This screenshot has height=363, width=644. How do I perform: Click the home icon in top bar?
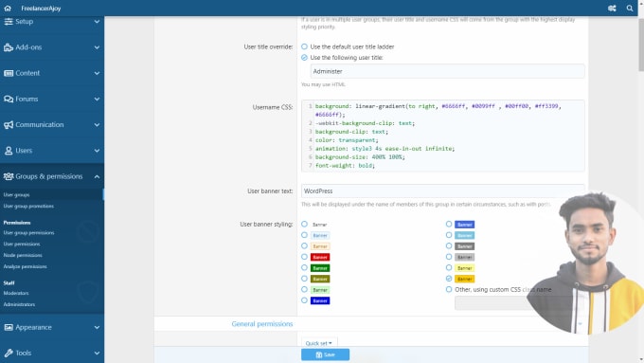tap(8, 9)
